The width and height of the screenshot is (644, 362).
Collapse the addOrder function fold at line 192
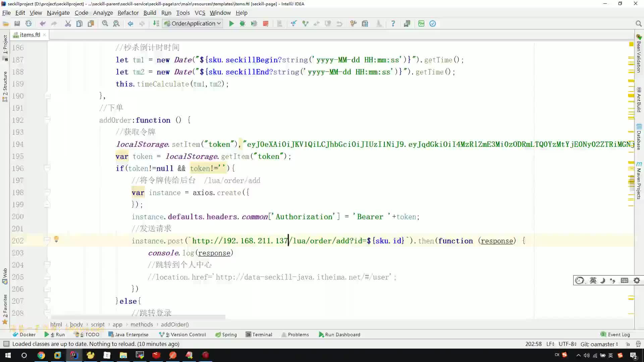pyautogui.click(x=47, y=119)
